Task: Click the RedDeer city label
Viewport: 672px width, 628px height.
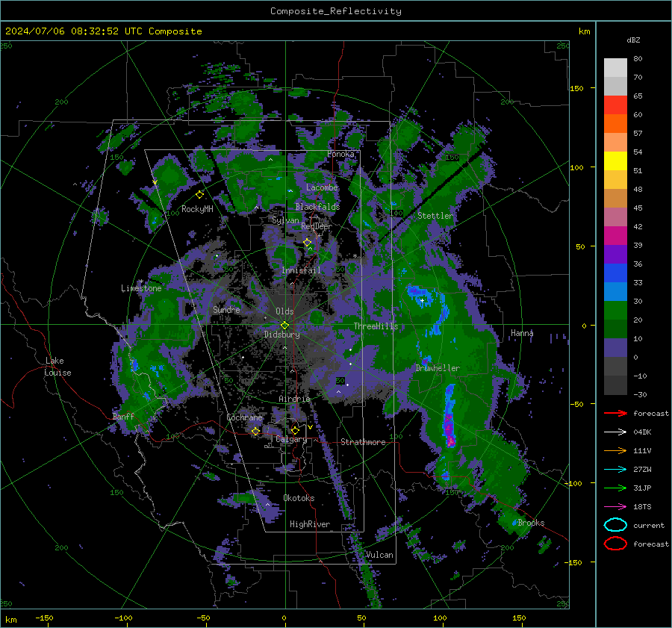Action: (317, 226)
